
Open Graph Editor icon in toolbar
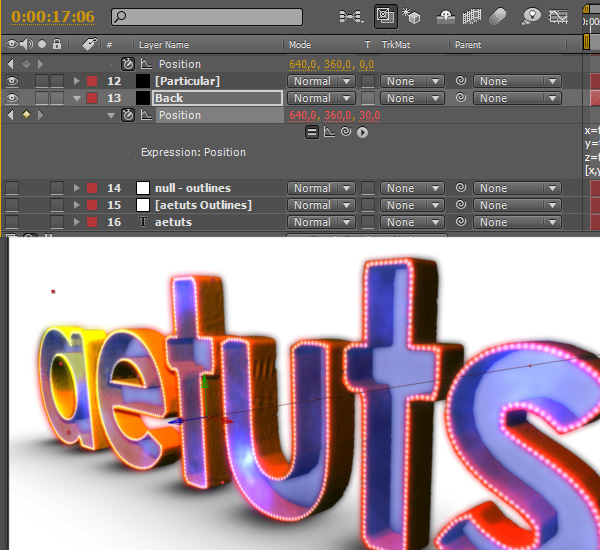coord(558,16)
